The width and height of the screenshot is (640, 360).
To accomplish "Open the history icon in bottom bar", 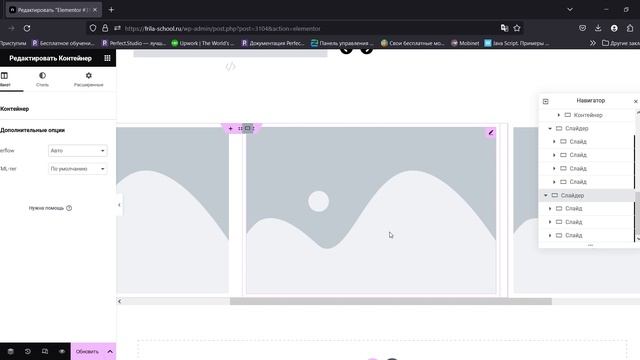I will pos(28,351).
